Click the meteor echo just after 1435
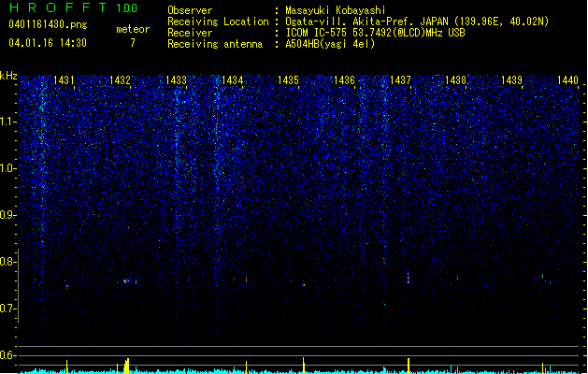 click(x=304, y=284)
